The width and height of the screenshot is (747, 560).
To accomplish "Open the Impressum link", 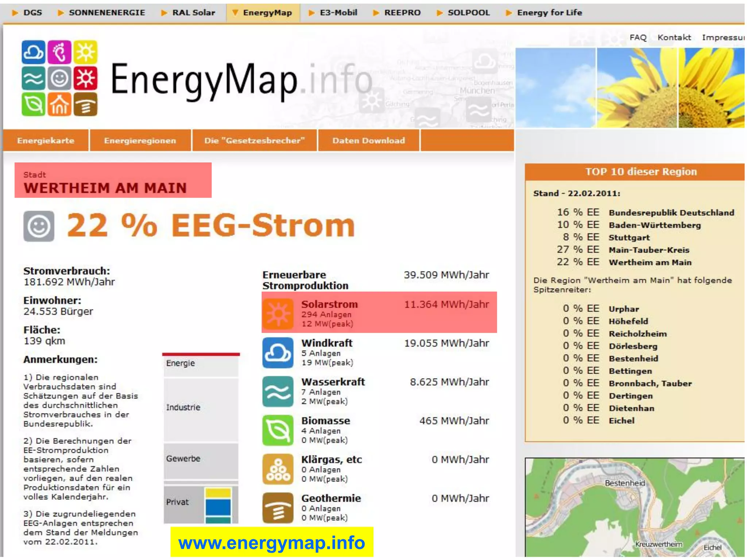I will [723, 38].
